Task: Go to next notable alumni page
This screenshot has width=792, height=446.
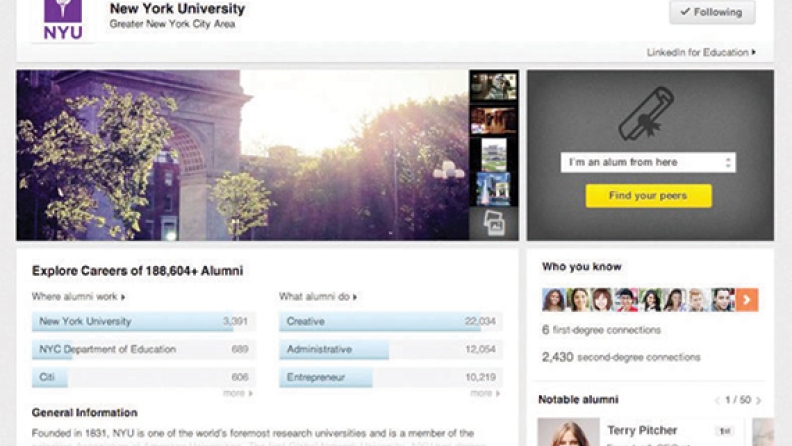Action: click(759, 400)
